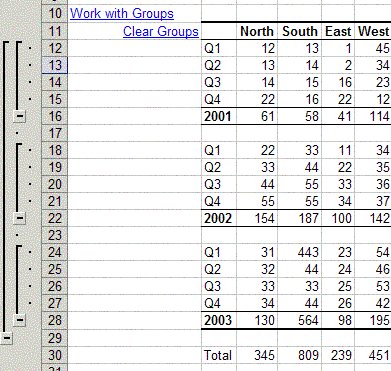Select row header 29
Image resolution: width=391 pixels, height=371 pixels.
[55, 338]
